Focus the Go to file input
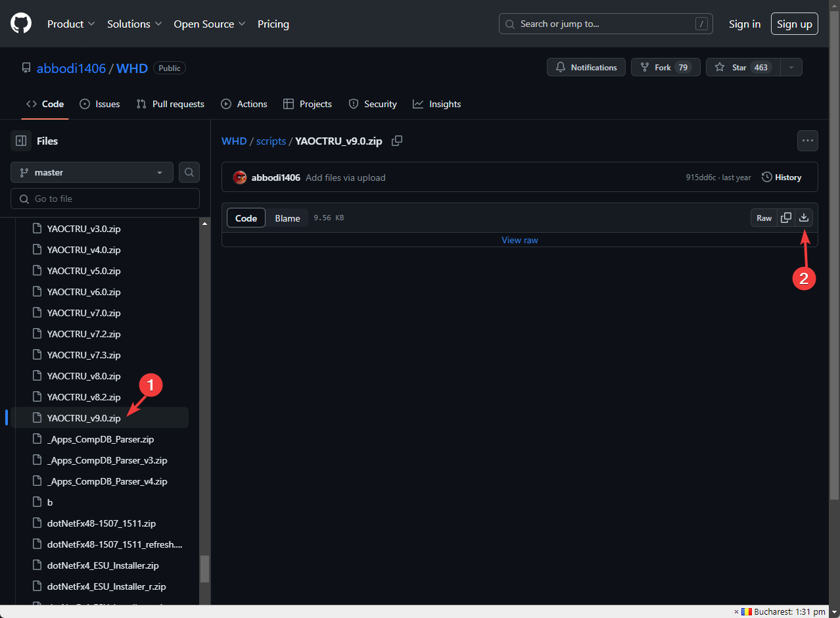The image size is (840, 618). (x=105, y=199)
